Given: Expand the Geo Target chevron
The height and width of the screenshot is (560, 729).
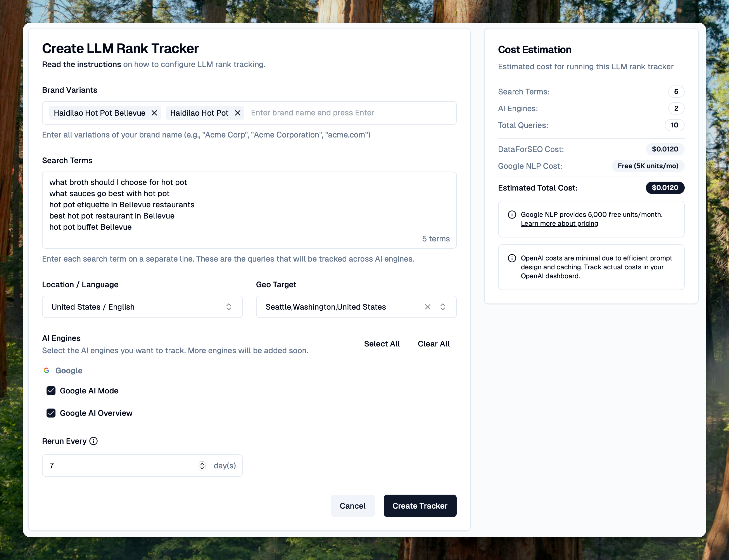Looking at the screenshot, I should 442,307.
